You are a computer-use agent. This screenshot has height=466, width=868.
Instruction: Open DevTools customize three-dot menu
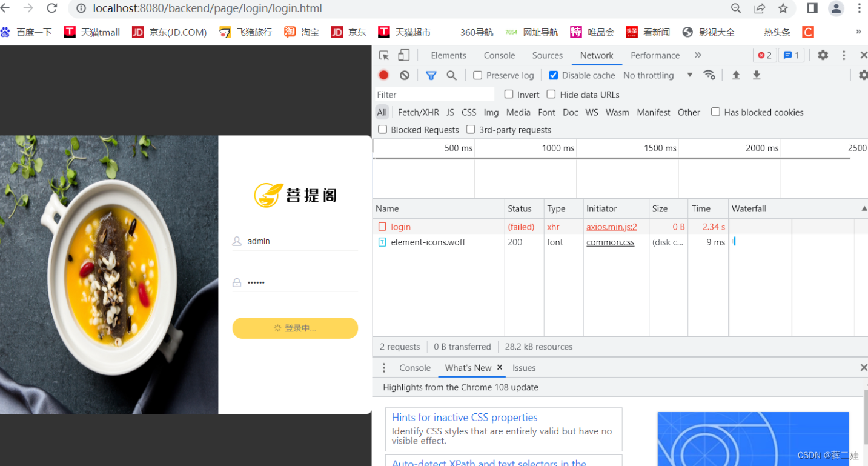click(844, 55)
